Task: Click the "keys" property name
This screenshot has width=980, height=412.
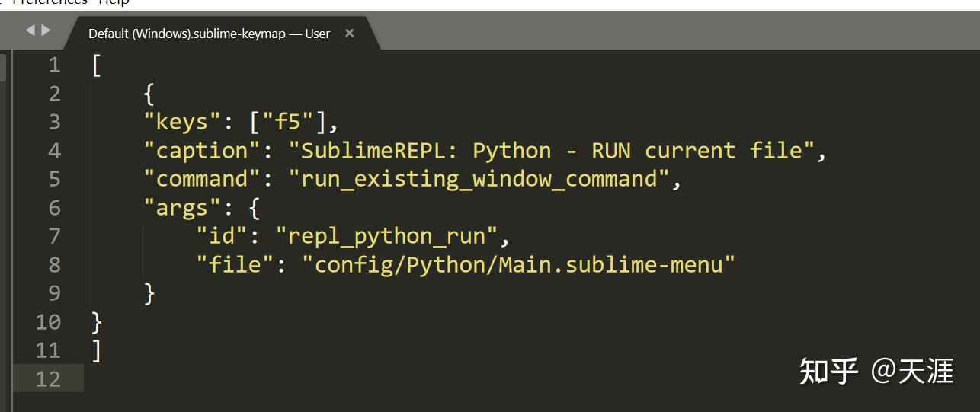Action: click(182, 122)
